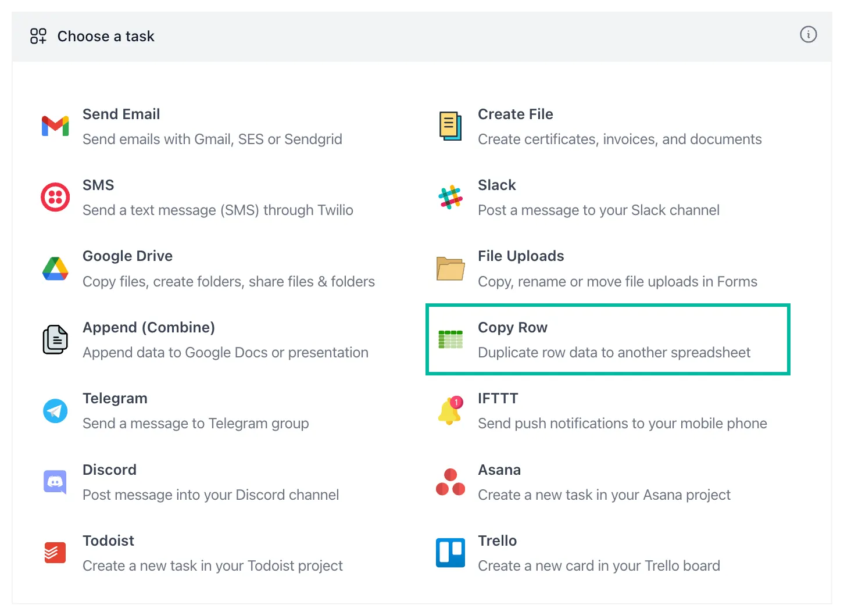Click the "Post a message to your Slack channel" text
Viewport: 844px width, 616px height.
pyautogui.click(x=598, y=210)
